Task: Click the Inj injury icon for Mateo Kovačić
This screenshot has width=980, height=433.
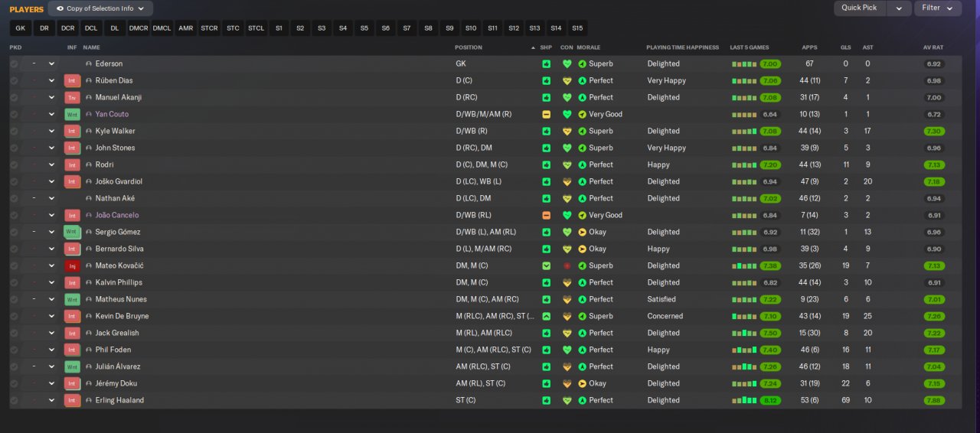Action: [x=73, y=265]
